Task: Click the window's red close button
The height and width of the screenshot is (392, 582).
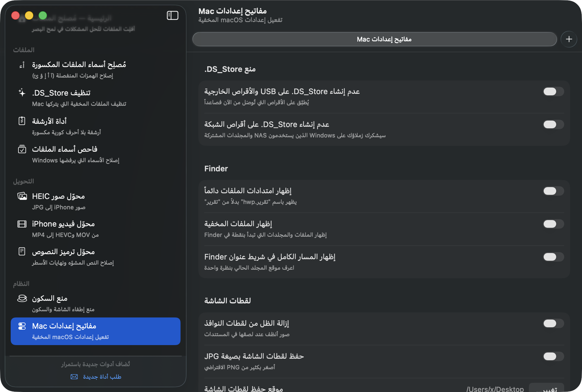Action: click(x=15, y=15)
